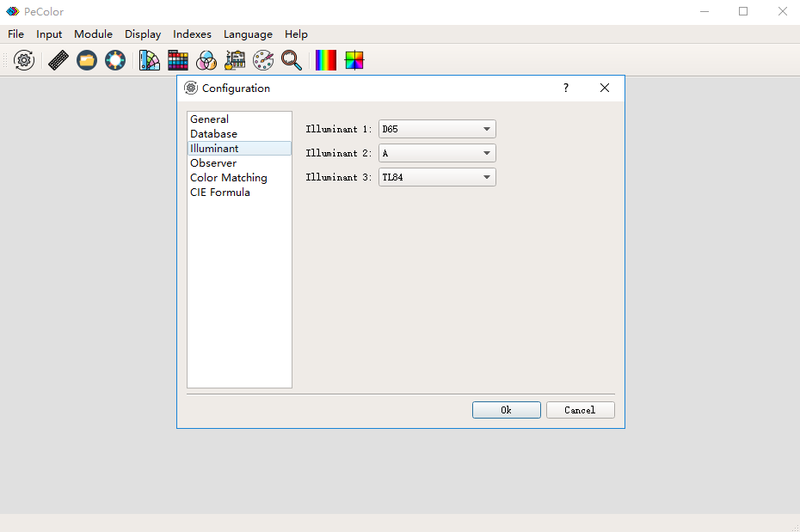Open the Language menu

tap(248, 34)
